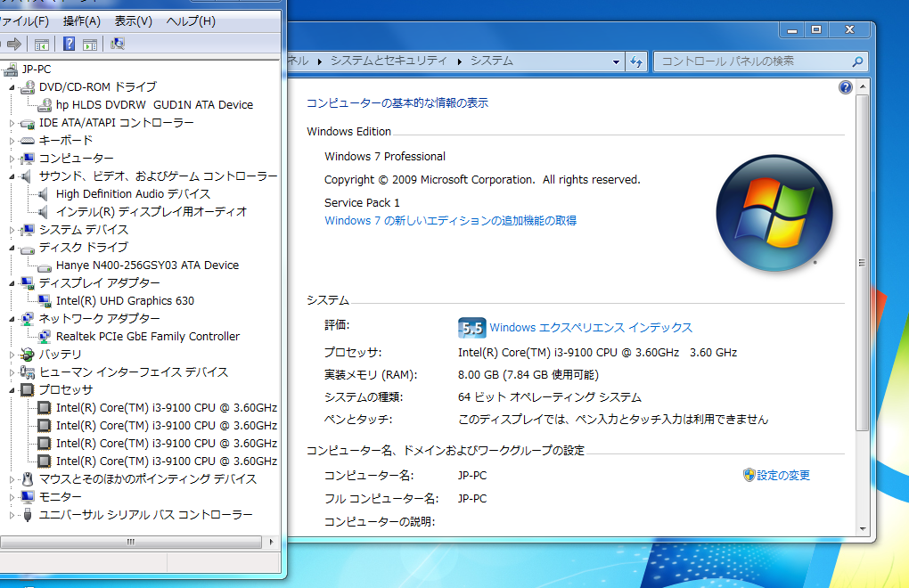Open the address bar history dropdown arrow
This screenshot has width=909, height=588.
point(616,61)
